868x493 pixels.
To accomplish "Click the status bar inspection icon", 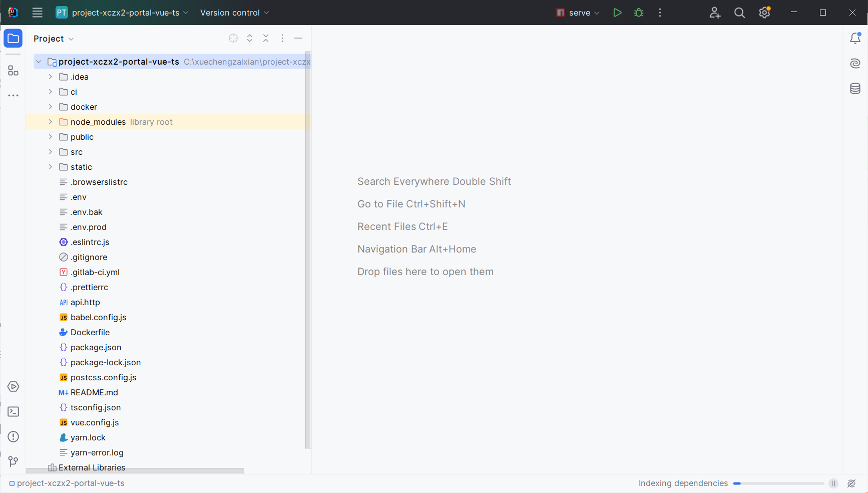I will pos(851,483).
